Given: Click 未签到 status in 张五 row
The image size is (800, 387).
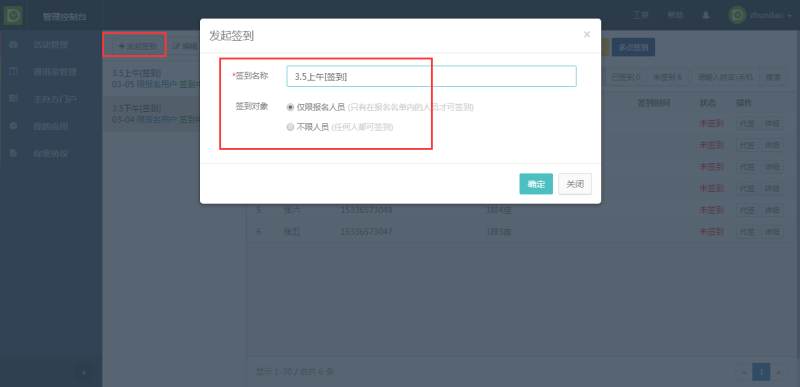Looking at the screenshot, I should point(711,232).
